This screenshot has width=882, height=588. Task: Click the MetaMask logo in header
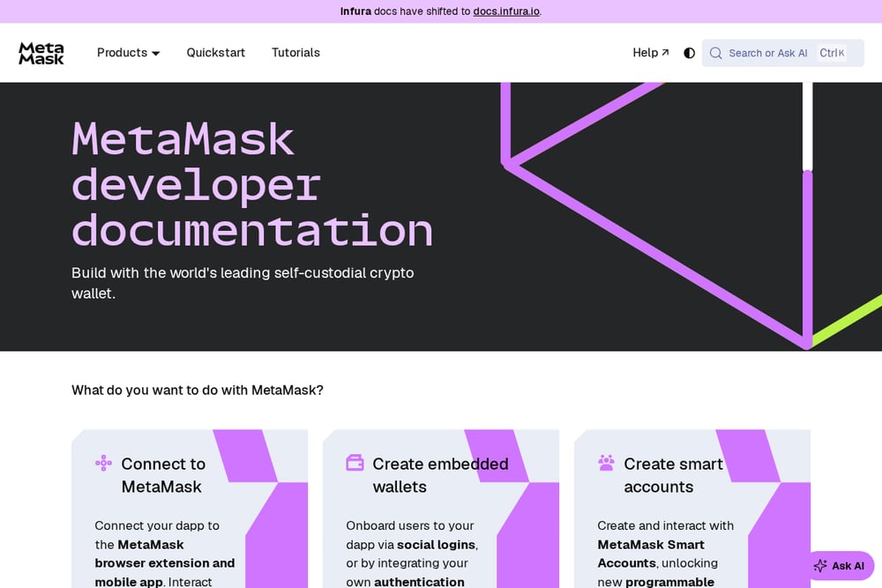(x=41, y=53)
